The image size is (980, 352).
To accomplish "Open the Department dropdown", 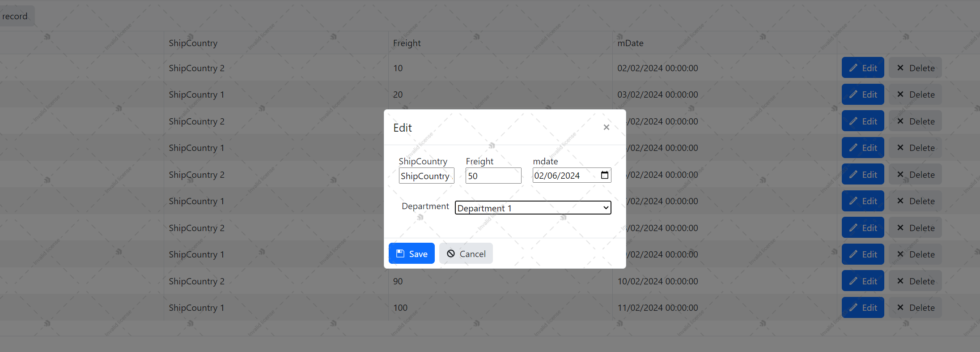I will [533, 208].
